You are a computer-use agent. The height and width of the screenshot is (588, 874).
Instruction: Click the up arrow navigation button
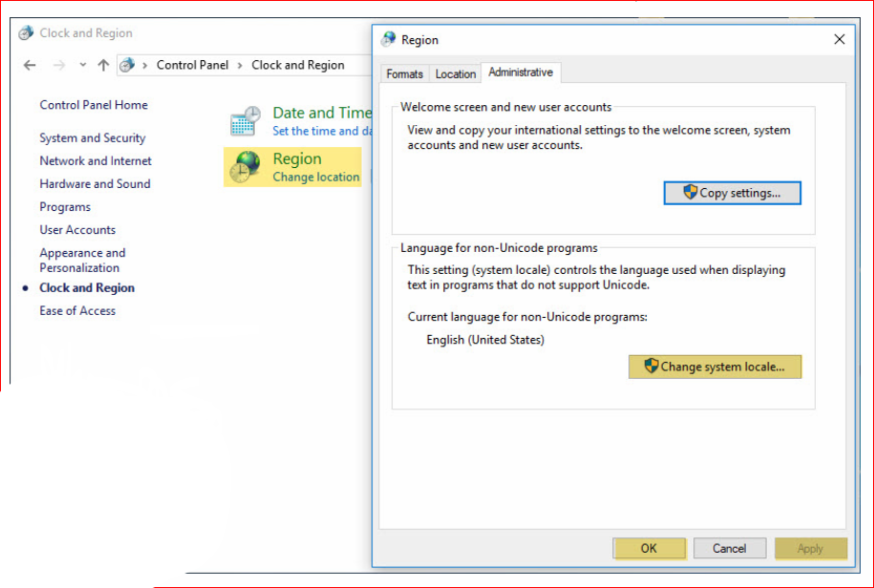tap(103, 65)
